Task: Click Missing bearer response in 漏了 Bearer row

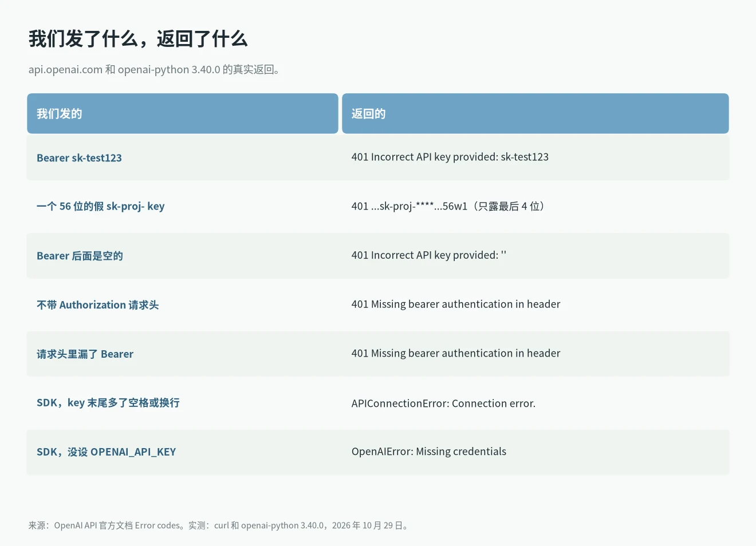Action: pos(456,354)
